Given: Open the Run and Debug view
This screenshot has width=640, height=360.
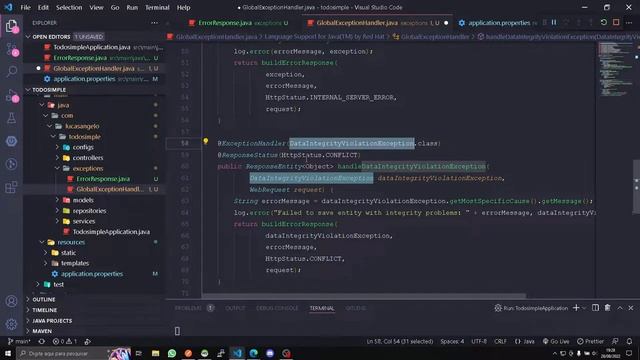Looking at the screenshot, I should pyautogui.click(x=11, y=95).
